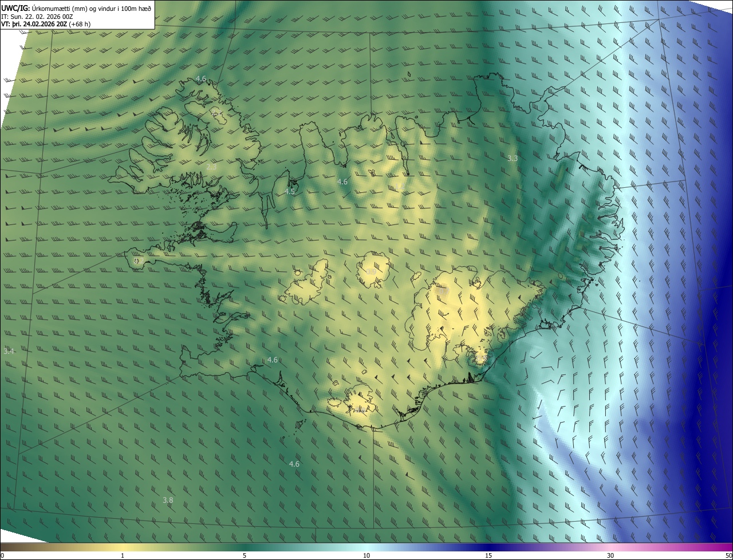Click the 3.3 value in the northeast

coord(513,158)
